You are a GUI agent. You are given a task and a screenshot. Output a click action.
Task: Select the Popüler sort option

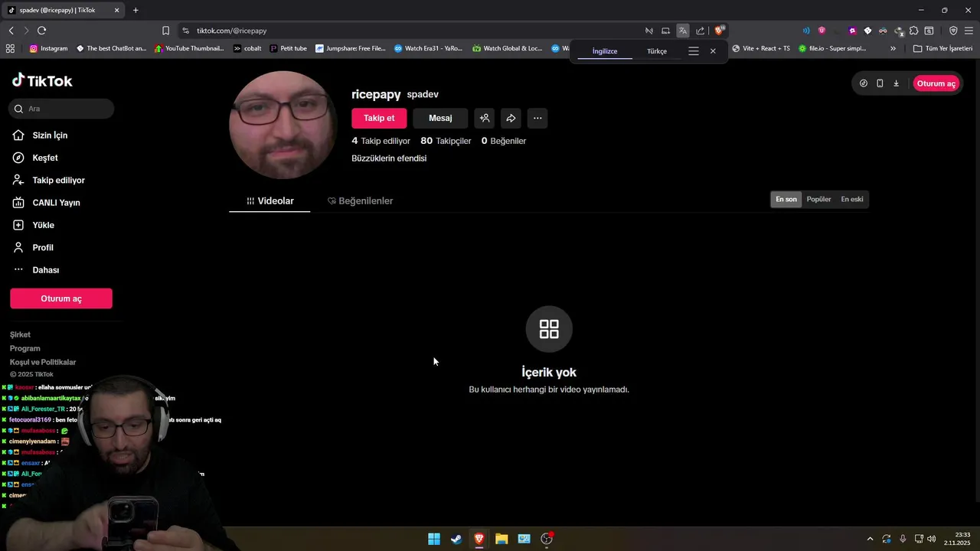(818, 199)
